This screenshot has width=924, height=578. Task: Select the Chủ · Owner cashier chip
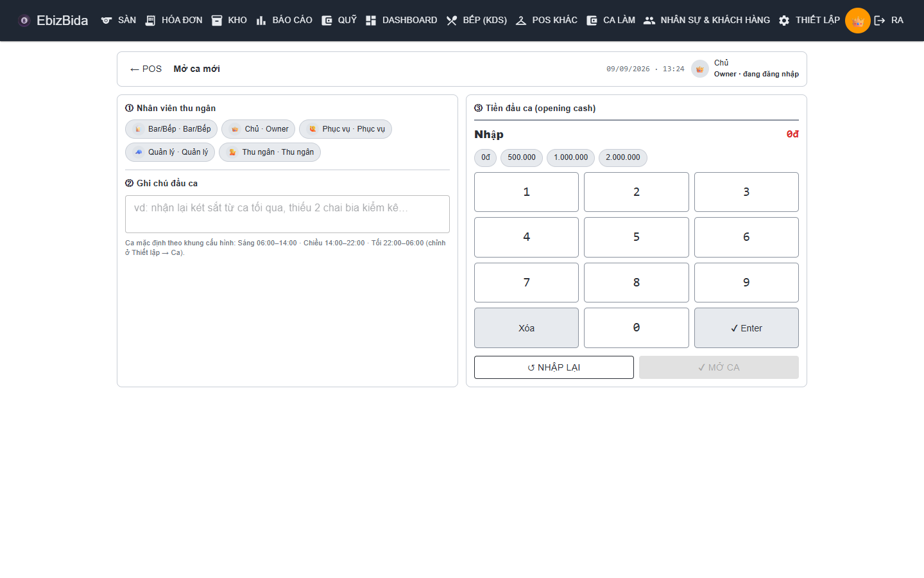[x=259, y=129]
